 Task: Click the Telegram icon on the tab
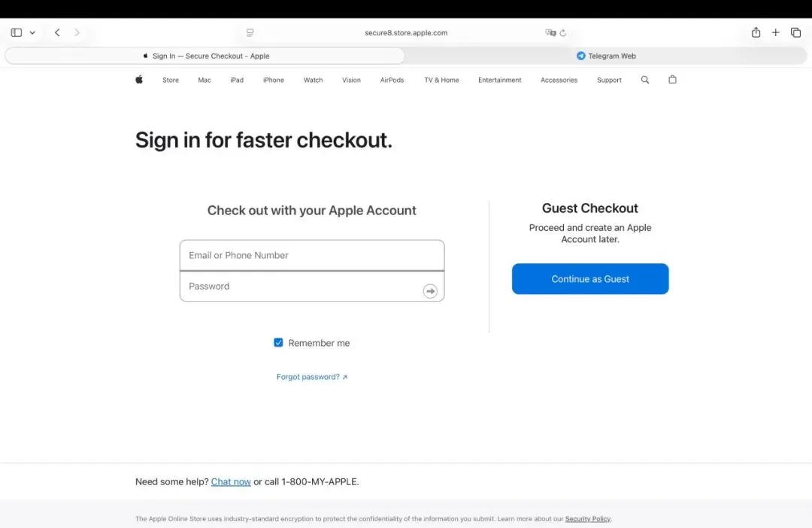(x=581, y=56)
